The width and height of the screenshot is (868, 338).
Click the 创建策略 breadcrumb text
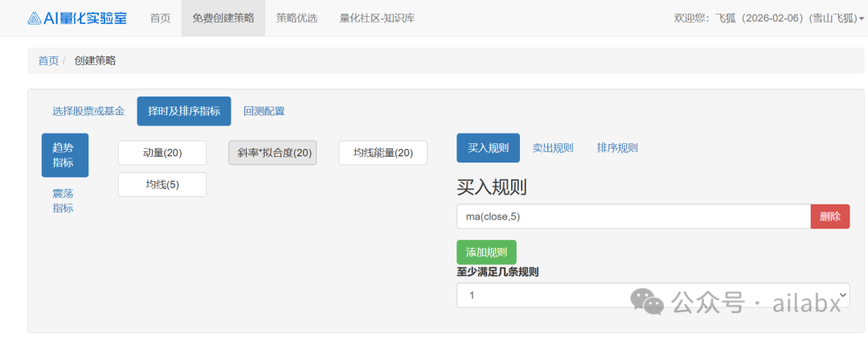coord(95,61)
